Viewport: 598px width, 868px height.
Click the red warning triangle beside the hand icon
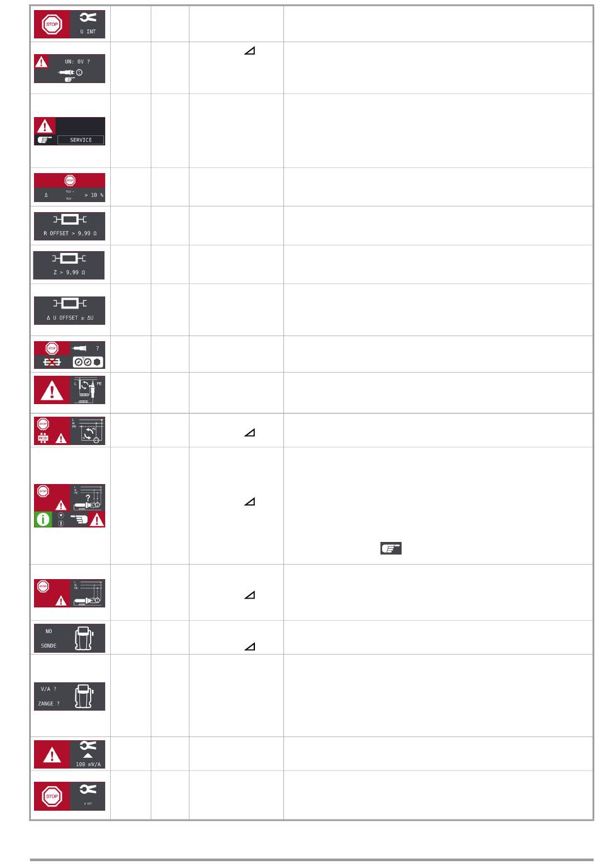click(x=97, y=520)
